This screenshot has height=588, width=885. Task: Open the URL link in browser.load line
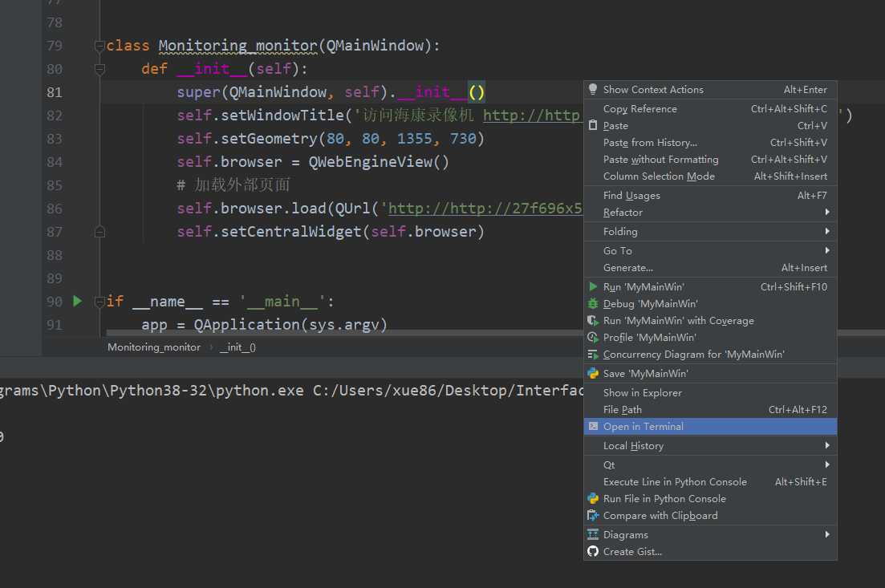pyautogui.click(x=485, y=209)
